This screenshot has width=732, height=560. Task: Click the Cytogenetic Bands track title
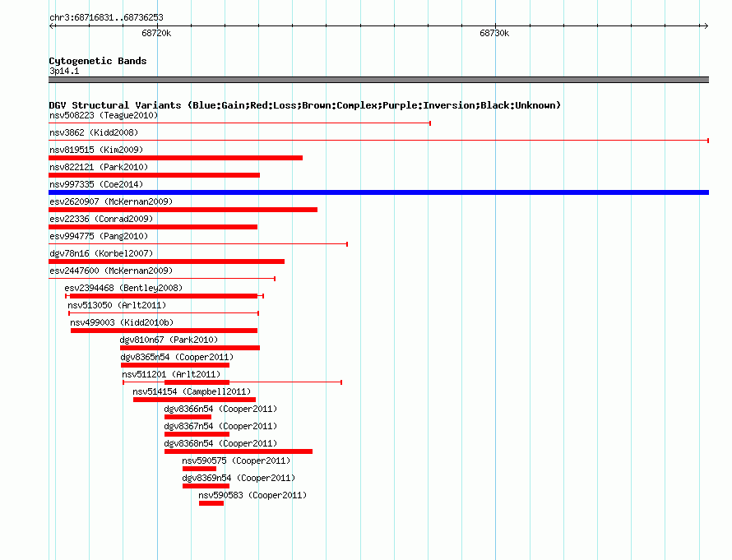pyautogui.click(x=98, y=61)
